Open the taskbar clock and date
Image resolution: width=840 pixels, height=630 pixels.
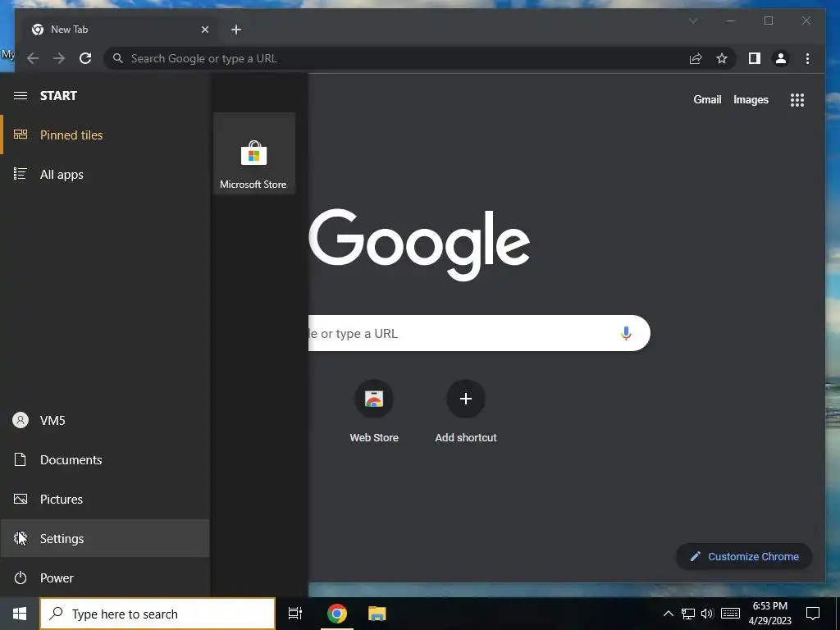pyautogui.click(x=769, y=614)
